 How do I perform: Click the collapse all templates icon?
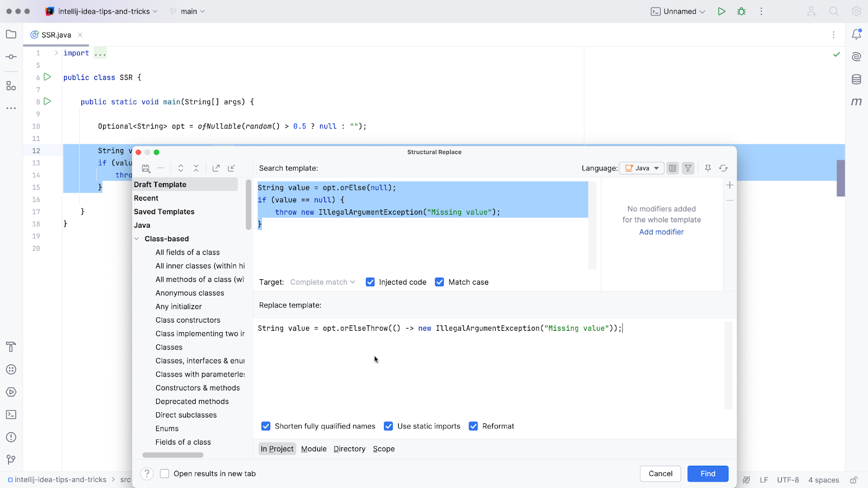pyautogui.click(x=196, y=168)
